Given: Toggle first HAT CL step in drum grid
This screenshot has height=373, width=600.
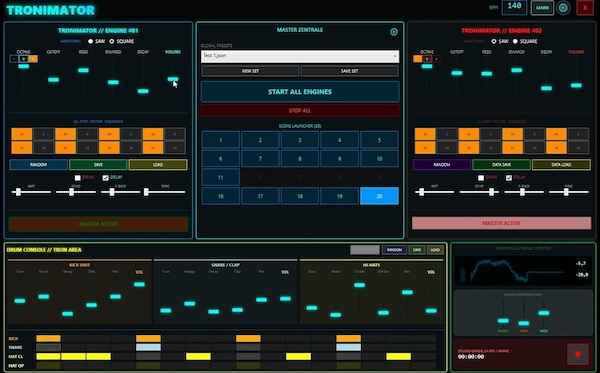Looking at the screenshot, I should click(49, 357).
